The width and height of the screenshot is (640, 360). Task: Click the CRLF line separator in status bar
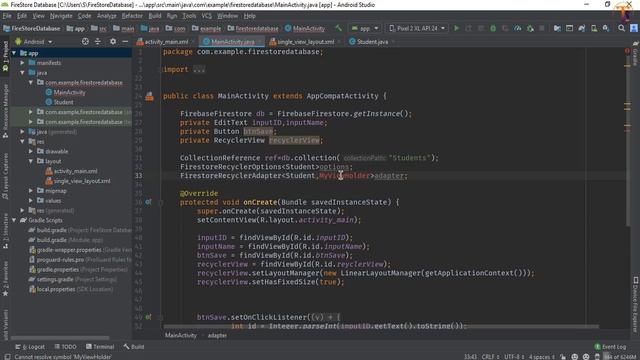[x=490, y=357]
